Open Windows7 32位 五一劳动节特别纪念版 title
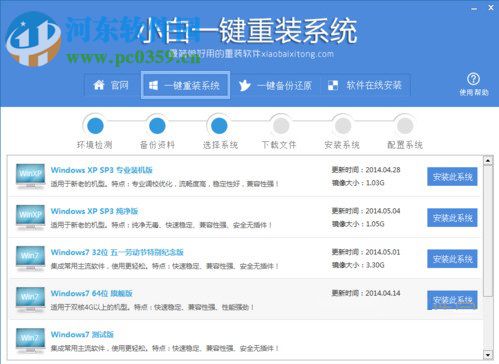Viewport: 499px width, 364px height. point(117,252)
